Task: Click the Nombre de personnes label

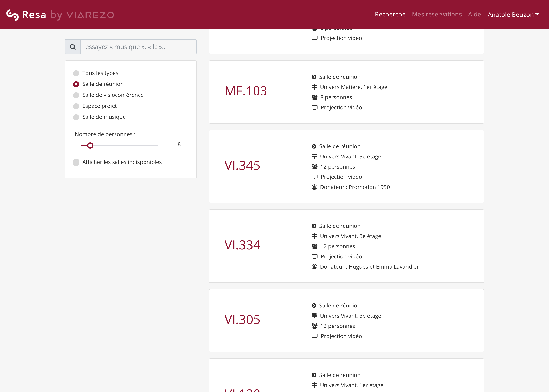Action: pyautogui.click(x=105, y=134)
